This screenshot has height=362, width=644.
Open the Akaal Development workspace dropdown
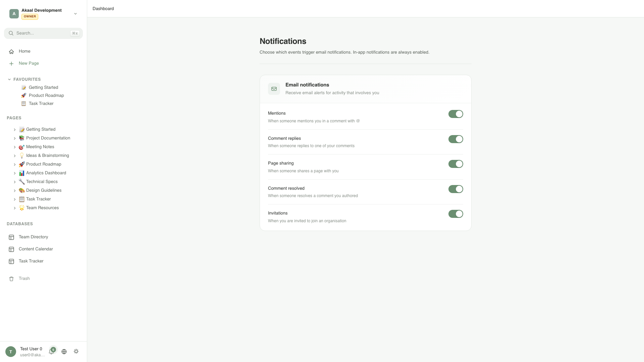75,14
